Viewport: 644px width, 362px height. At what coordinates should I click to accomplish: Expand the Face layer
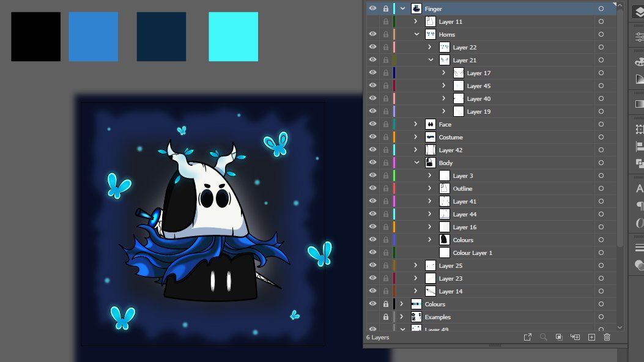click(x=416, y=124)
